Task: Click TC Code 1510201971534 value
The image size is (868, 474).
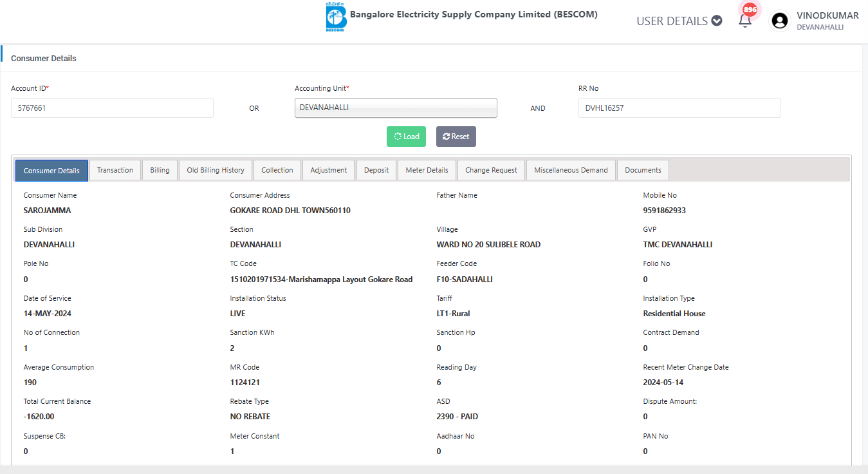Action: [x=321, y=280]
